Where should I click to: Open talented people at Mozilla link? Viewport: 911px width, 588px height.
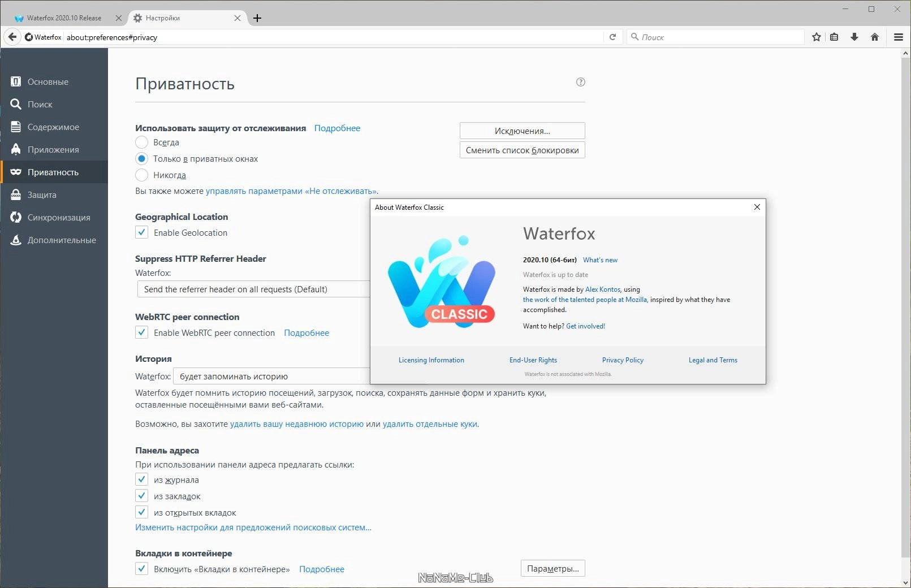(585, 300)
